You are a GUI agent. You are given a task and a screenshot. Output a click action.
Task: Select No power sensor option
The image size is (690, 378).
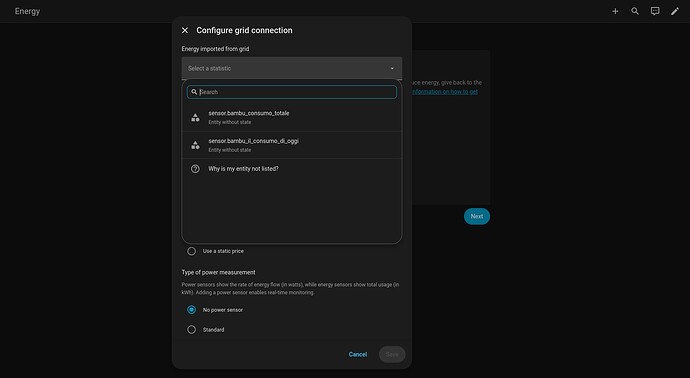191,310
